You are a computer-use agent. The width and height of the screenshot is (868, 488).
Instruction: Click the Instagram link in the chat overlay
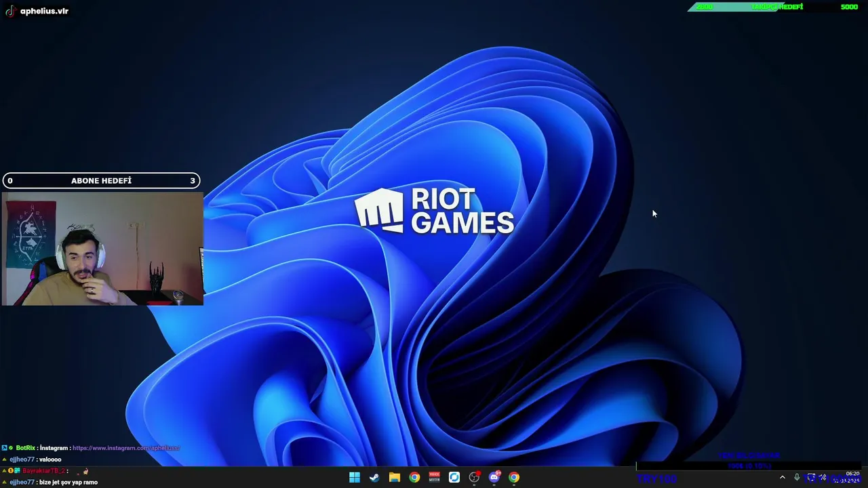click(x=126, y=448)
